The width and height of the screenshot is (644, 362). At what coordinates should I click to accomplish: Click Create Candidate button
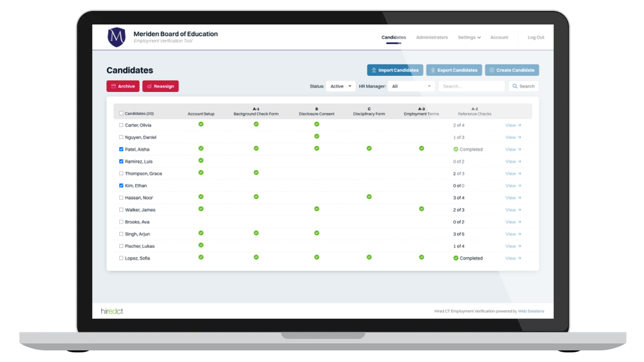[512, 70]
